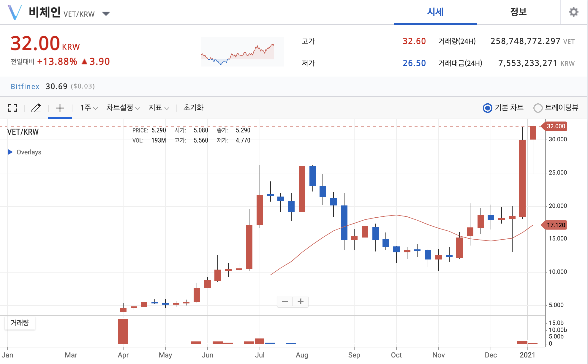Select the crosshair cursor tool
588x364 pixels.
coord(60,108)
